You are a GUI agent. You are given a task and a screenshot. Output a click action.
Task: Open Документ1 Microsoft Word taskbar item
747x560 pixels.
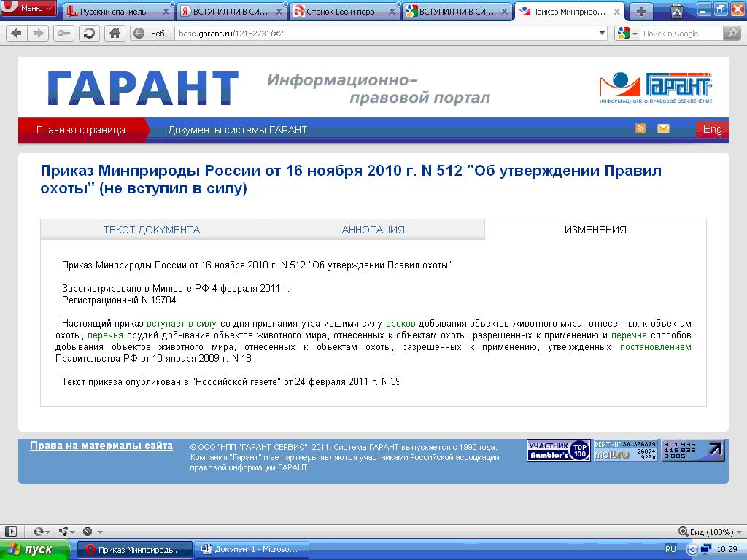252,549
